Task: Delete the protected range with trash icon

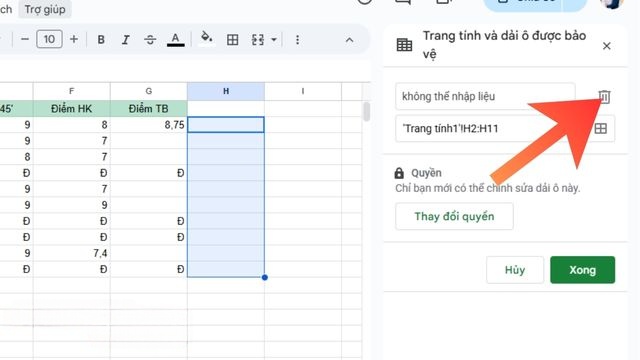Action: point(604,96)
